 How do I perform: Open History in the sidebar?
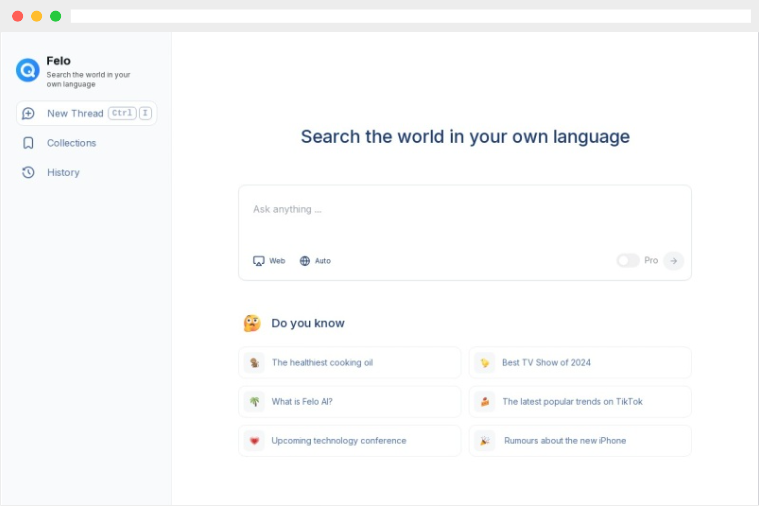[63, 172]
